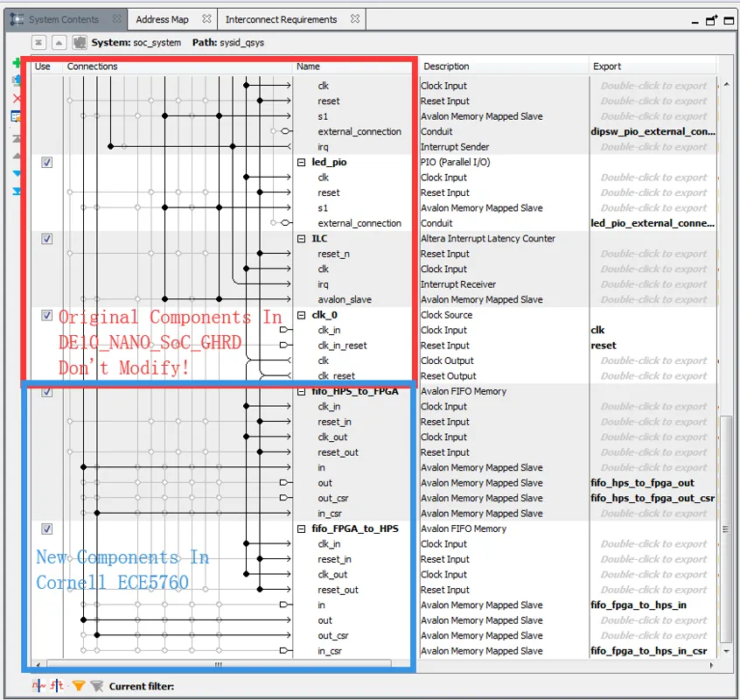The image size is (740, 700).
Task: Click the system hierarchy icon beside System label
Action: [79, 42]
